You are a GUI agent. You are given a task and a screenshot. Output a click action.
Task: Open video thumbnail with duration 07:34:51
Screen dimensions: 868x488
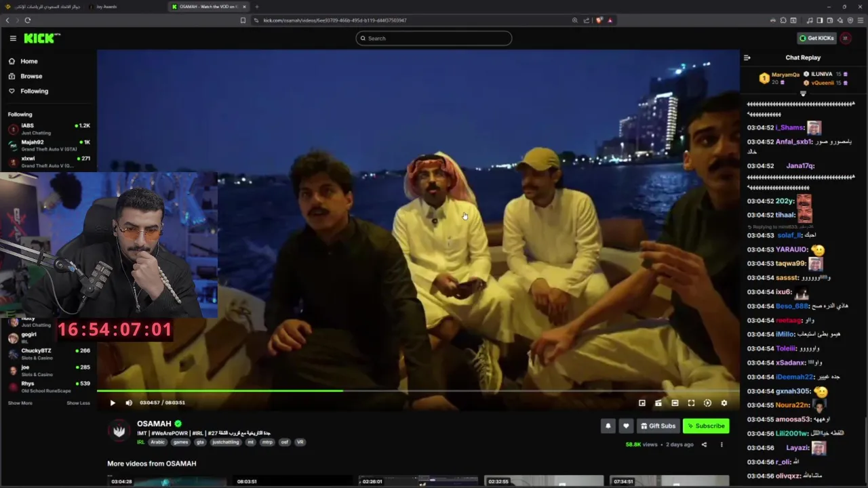pyautogui.click(x=669, y=481)
